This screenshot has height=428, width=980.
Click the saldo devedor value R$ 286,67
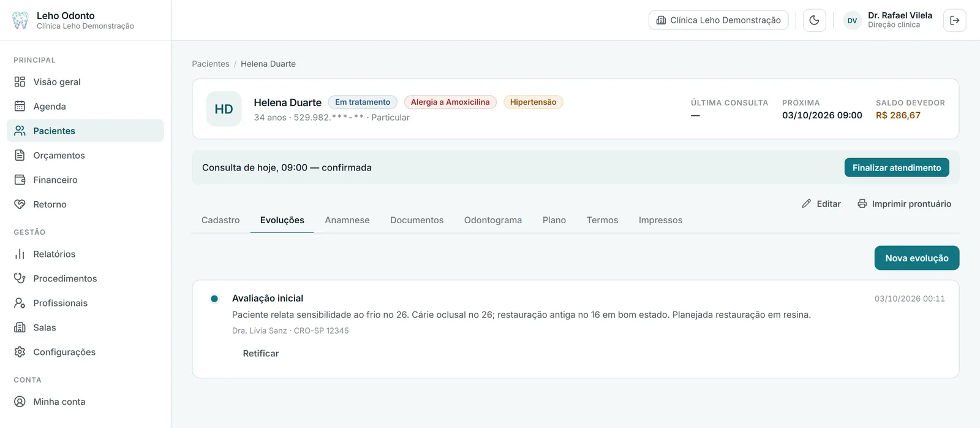(x=898, y=115)
